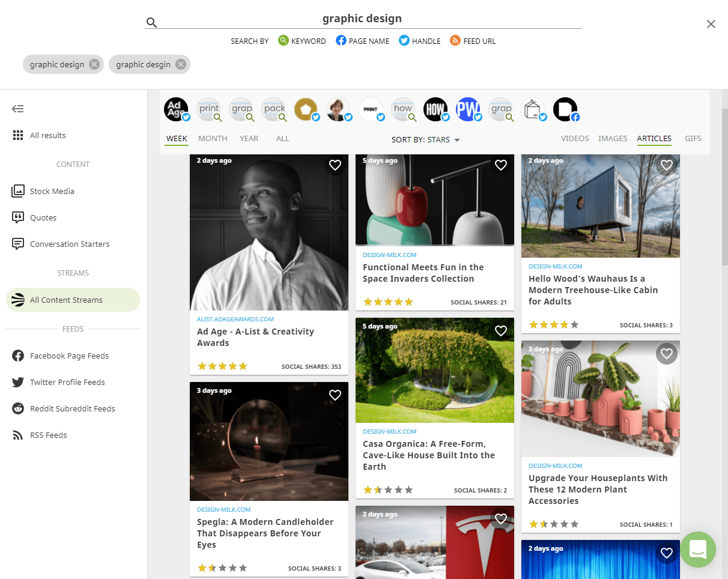
Task: Click the graphic design search input field
Action: [x=362, y=19]
